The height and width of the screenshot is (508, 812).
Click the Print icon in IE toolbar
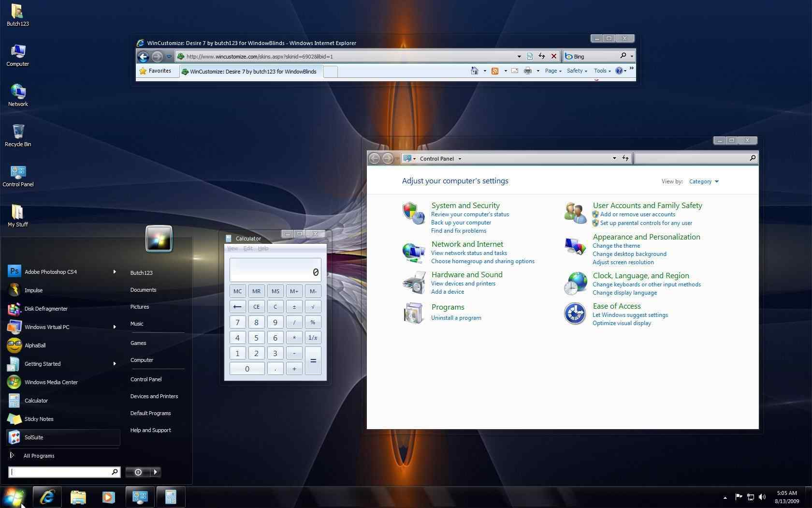528,71
